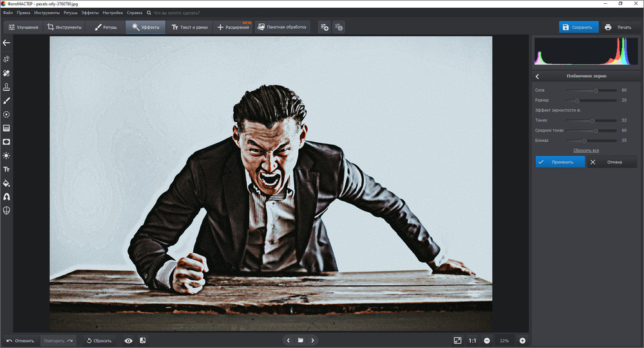The height and width of the screenshot is (348, 644).
Task: Select the Stamp tool in the left sidebar
Action: tap(6, 87)
